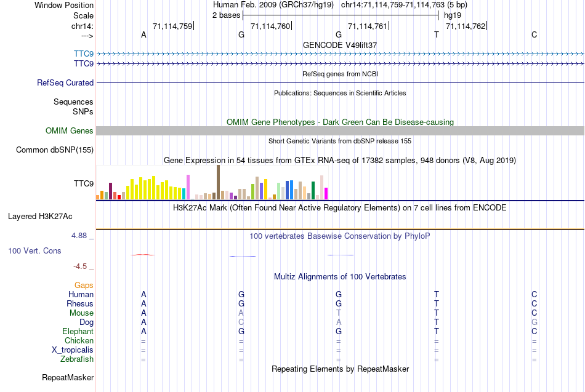Click the 2 bases scale bar
The height and width of the screenshot is (392, 585).
pos(341,15)
